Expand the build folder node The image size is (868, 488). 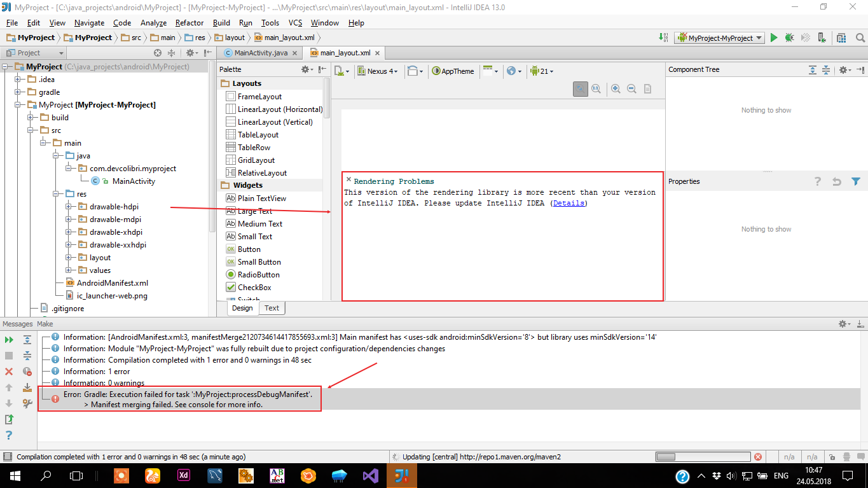[31, 118]
